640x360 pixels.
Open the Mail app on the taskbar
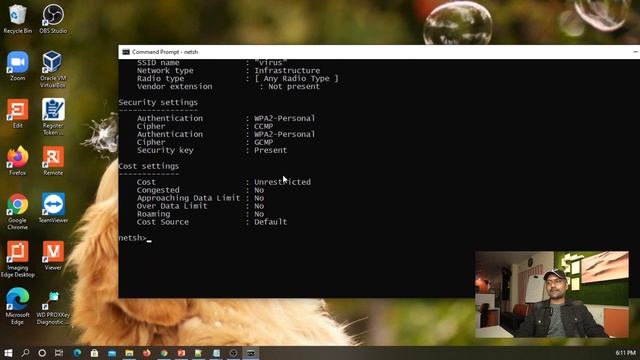[x=112, y=353]
